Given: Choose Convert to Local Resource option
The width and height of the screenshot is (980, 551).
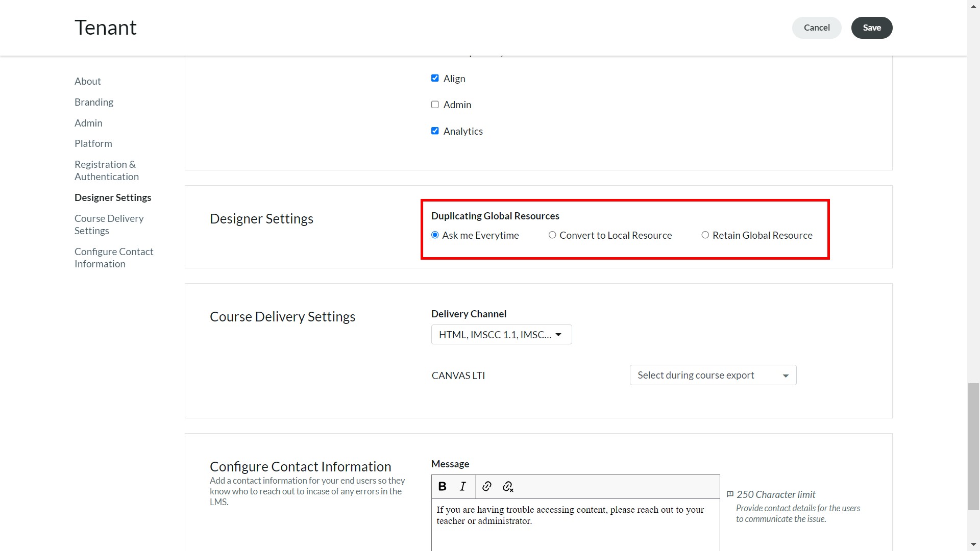Looking at the screenshot, I should click(x=552, y=235).
